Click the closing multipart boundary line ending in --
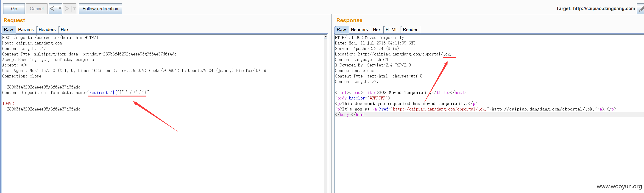644x193 pixels. point(44,109)
